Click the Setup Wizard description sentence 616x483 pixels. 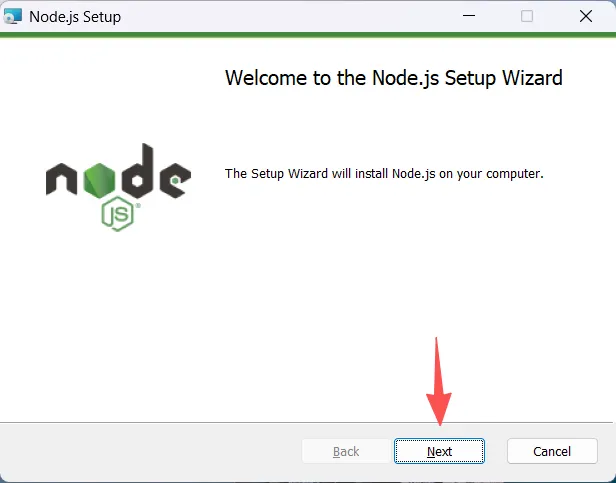coord(384,173)
